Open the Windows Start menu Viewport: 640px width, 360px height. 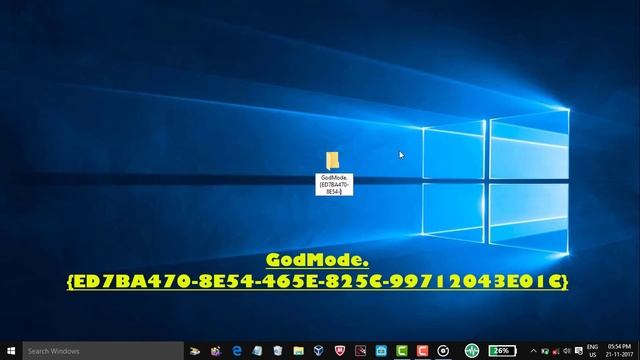11,351
